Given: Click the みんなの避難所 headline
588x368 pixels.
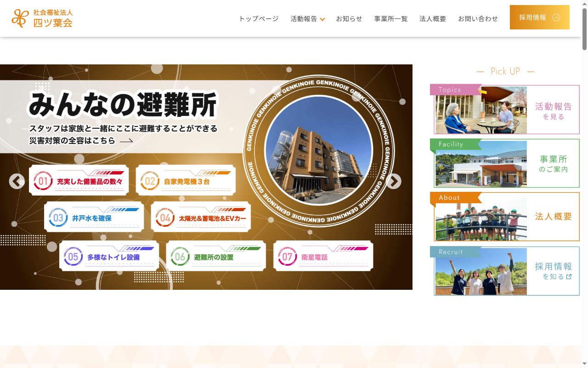Looking at the screenshot, I should 123,105.
